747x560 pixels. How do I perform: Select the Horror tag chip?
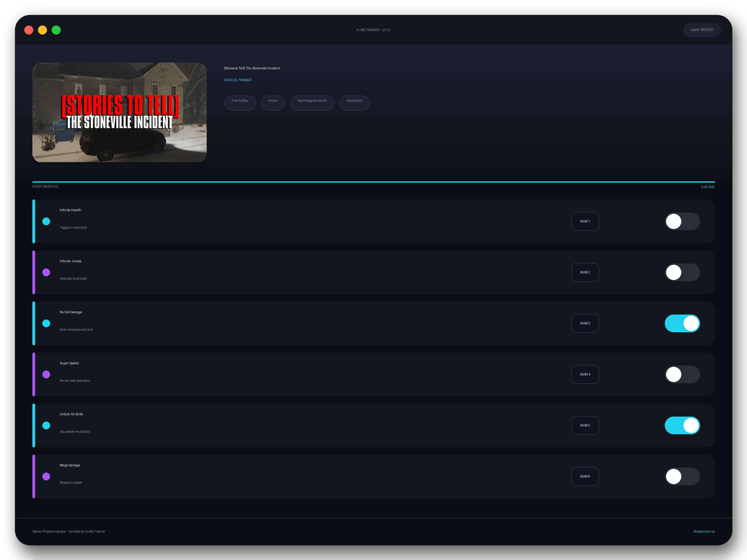pyautogui.click(x=273, y=103)
